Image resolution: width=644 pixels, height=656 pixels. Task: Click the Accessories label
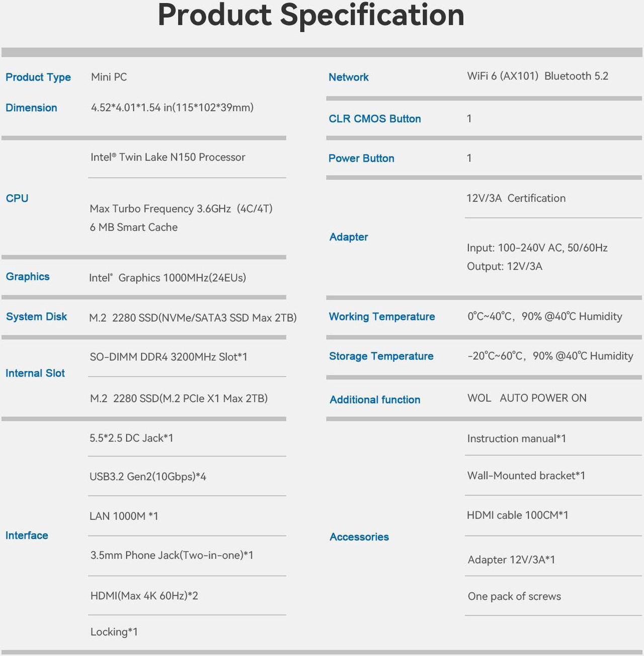(359, 537)
